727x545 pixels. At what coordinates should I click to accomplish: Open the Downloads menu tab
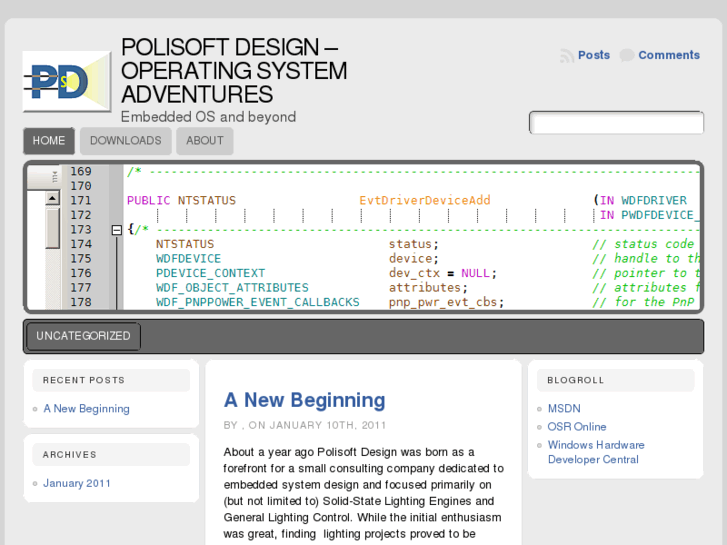[125, 141]
